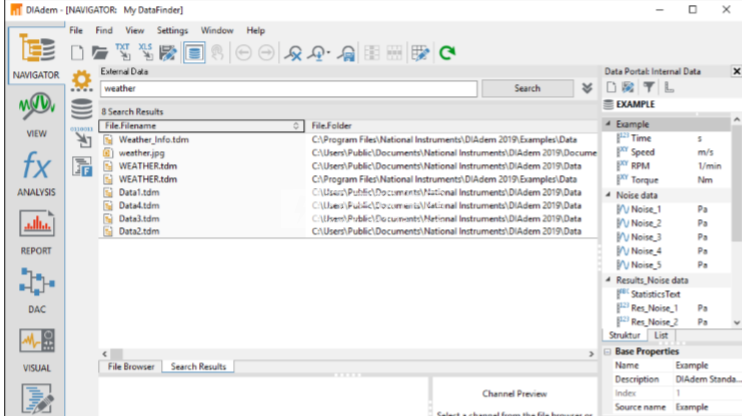Open the Help menu

[256, 30]
